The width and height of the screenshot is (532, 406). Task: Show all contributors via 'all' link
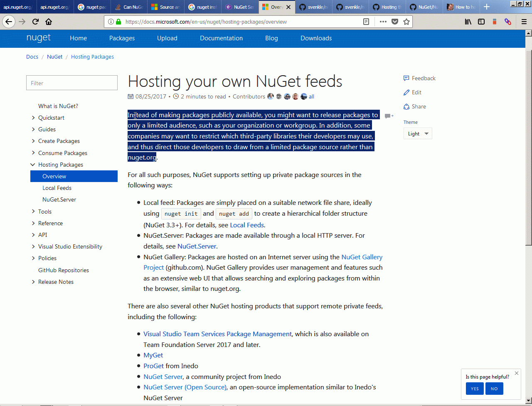311,96
